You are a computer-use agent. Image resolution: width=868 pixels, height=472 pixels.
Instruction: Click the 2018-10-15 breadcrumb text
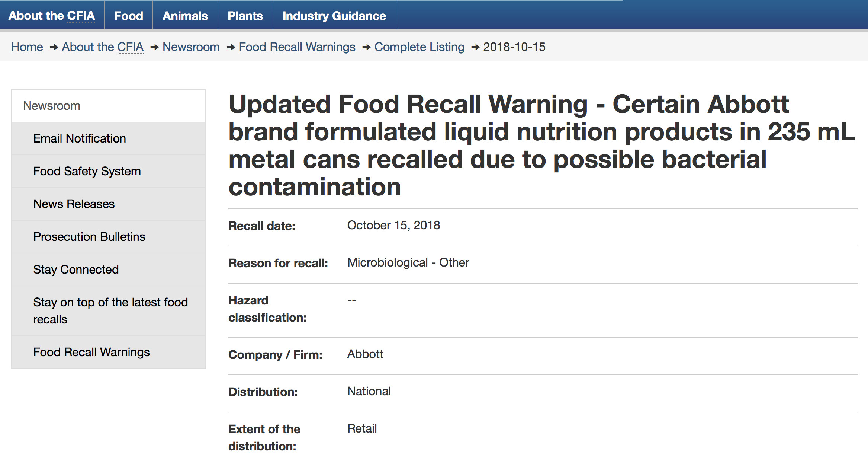click(x=514, y=47)
